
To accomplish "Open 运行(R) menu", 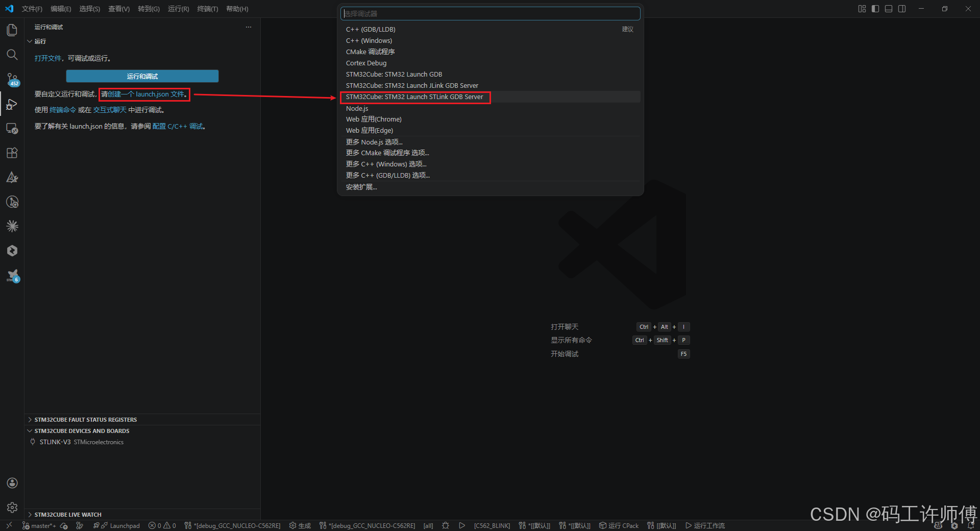I will [179, 9].
